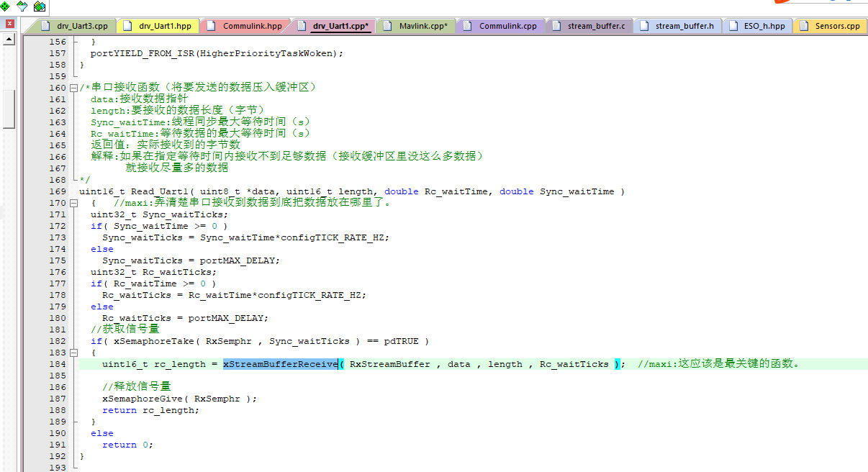Click the highlighted xStreamBufferReceive function name
This screenshot has height=472, width=868.
click(281, 363)
